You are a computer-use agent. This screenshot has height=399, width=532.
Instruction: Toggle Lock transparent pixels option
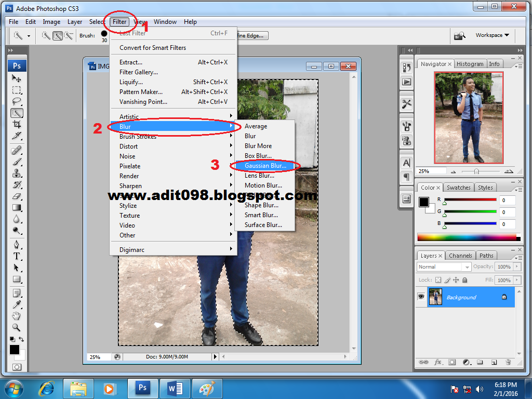438,280
